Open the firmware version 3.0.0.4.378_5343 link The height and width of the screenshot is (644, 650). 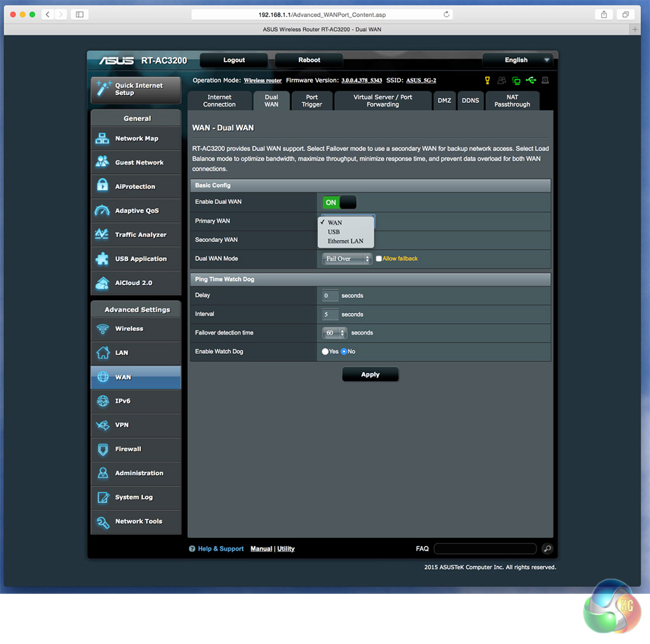(361, 81)
